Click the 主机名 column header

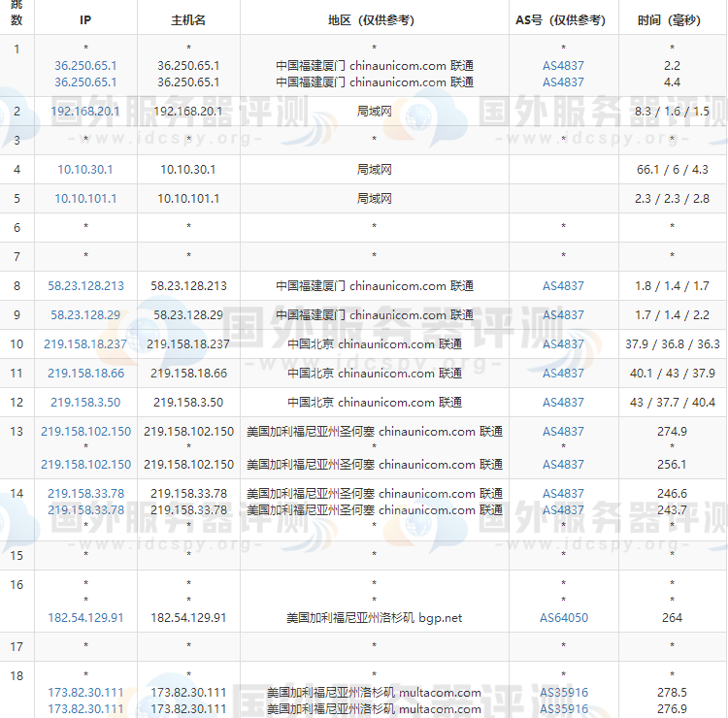tap(188, 20)
